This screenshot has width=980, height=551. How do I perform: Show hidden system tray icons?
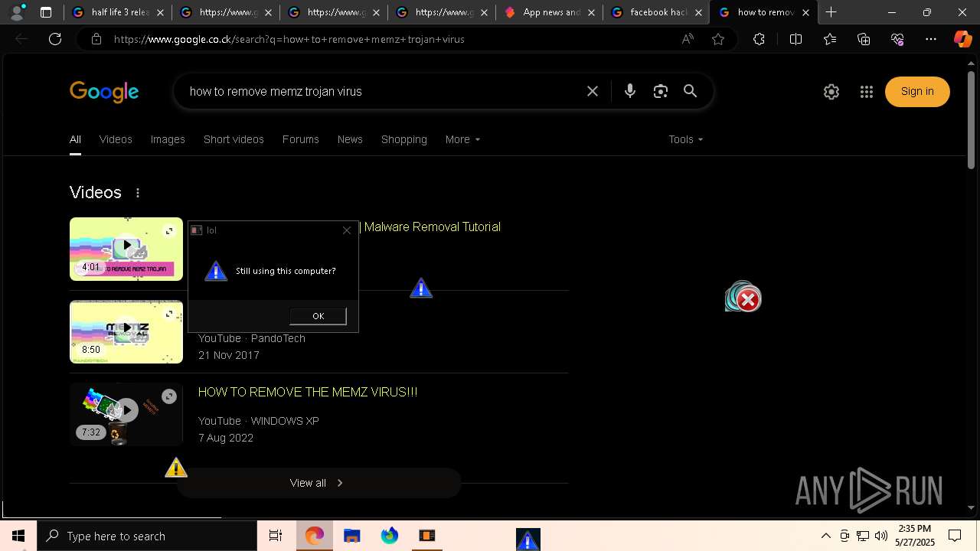(x=825, y=536)
